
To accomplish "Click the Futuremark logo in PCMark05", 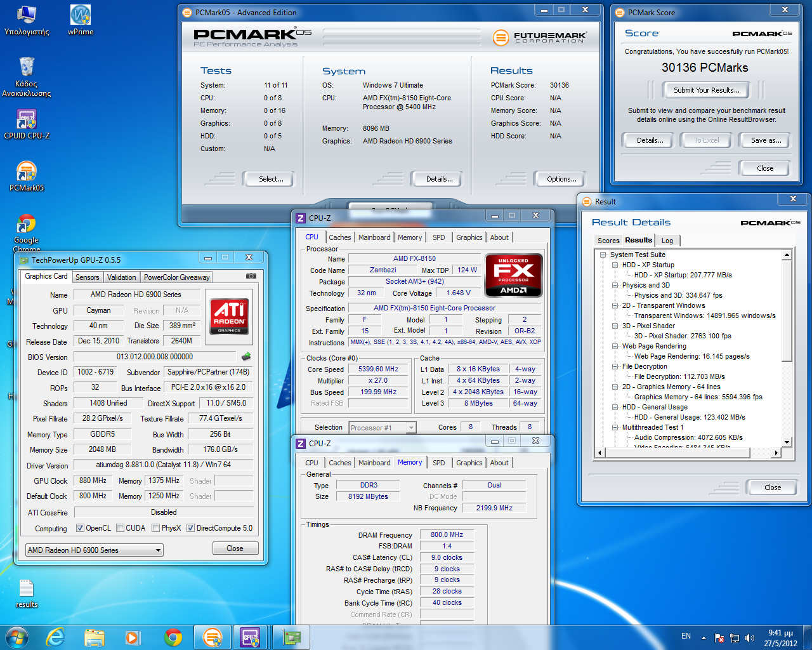I will pos(540,37).
